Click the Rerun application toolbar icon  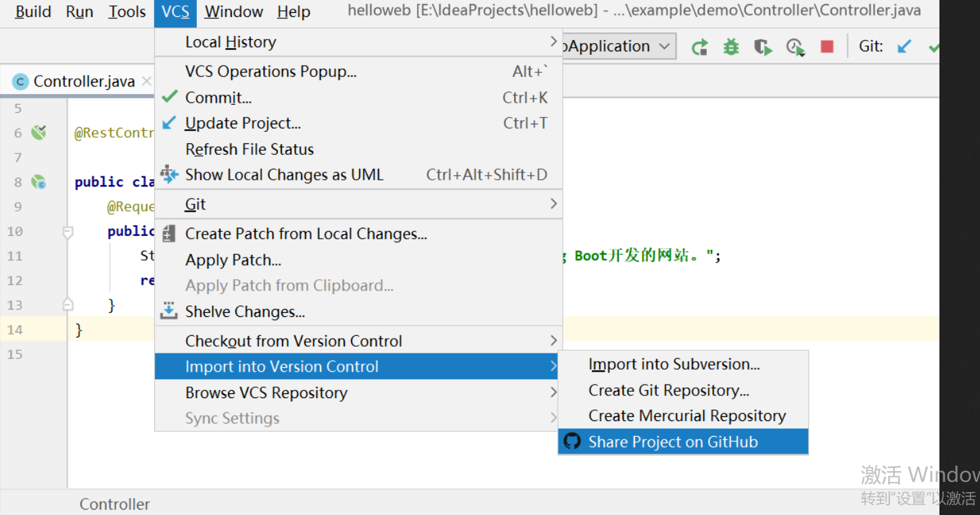(x=700, y=47)
